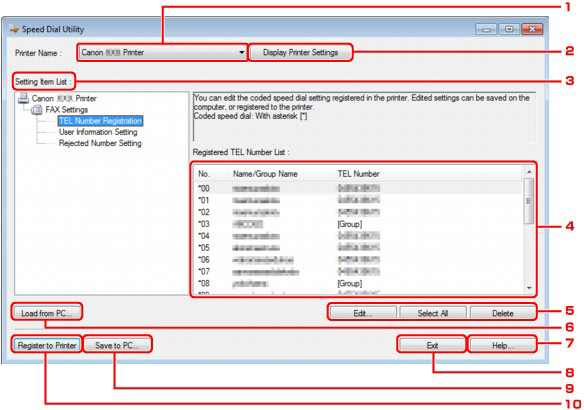Click Display Printer Settings button
The width and height of the screenshot is (584, 410).
300,53
